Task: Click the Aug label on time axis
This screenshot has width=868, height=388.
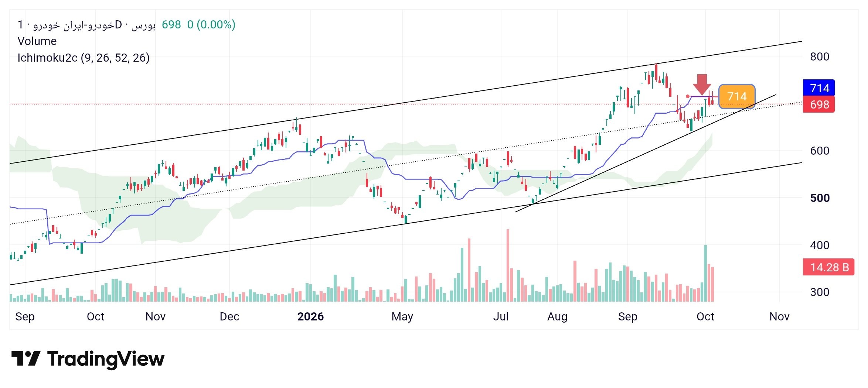Action: tap(557, 316)
